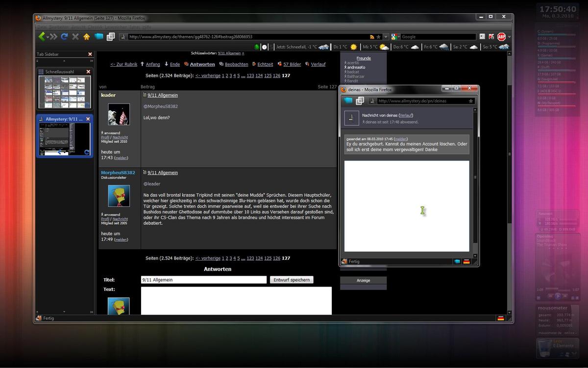Click the snowfall current weather icon
The height and width of the screenshot is (368, 588).
point(324,47)
